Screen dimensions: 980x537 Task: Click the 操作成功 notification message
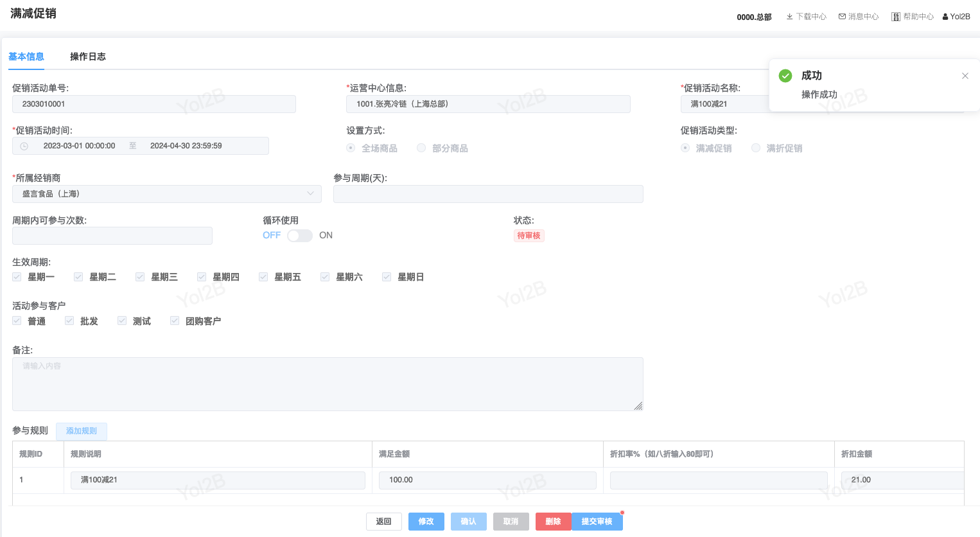pos(819,94)
